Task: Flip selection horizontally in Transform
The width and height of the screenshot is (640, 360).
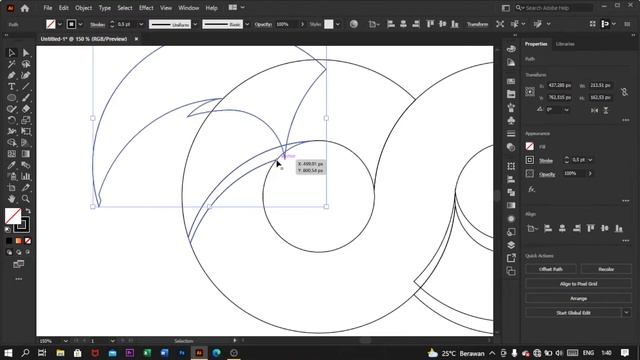Action: click(x=594, y=110)
